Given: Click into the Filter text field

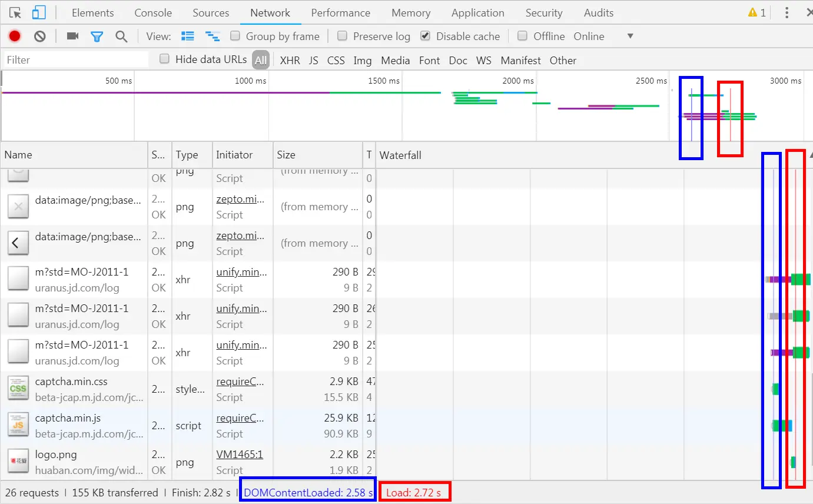Looking at the screenshot, I should (x=77, y=59).
